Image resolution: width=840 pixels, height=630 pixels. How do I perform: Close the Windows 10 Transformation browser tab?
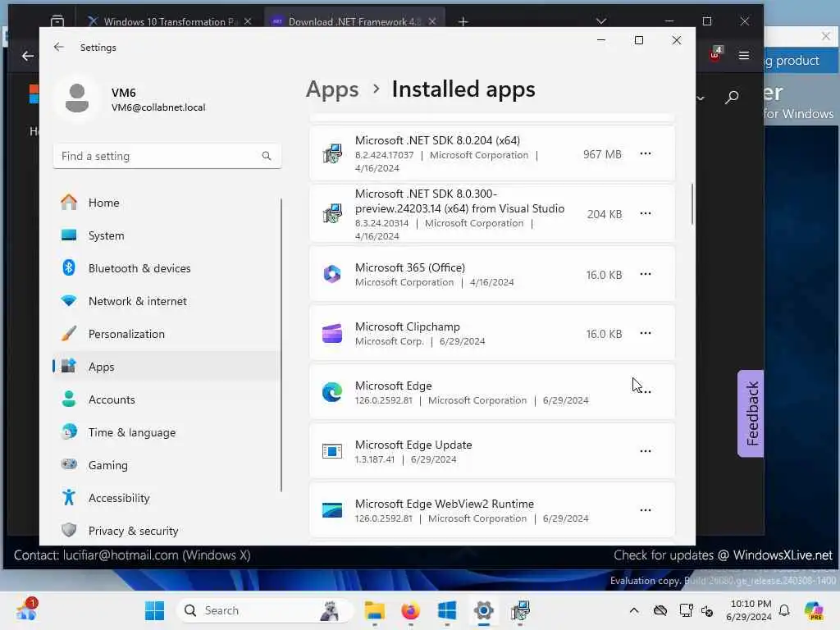tap(248, 21)
